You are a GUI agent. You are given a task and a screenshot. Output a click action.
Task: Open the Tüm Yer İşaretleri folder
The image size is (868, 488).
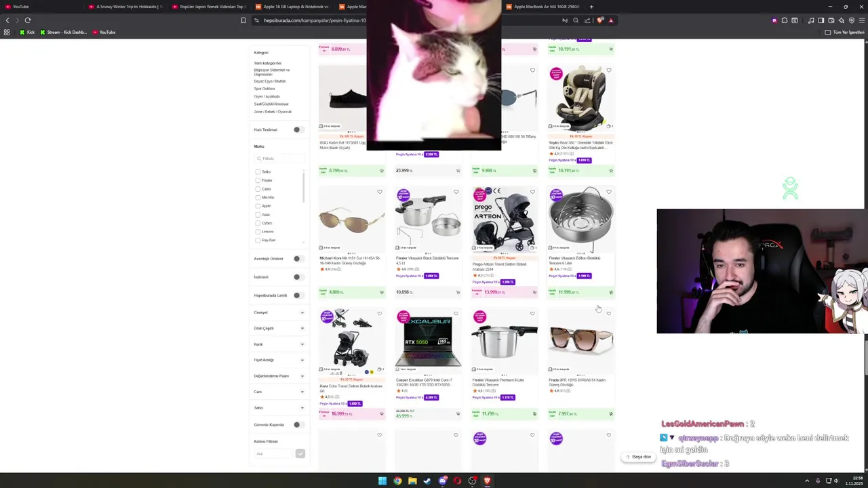[845, 33]
